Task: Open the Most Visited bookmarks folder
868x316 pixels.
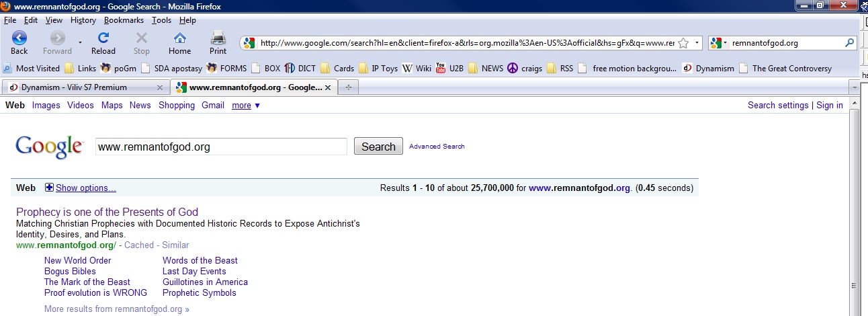Action: (32, 68)
